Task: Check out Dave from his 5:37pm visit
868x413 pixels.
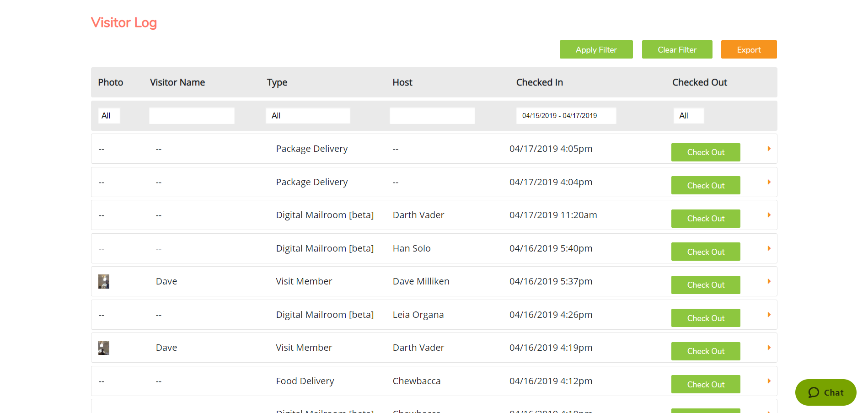Action: coord(705,284)
